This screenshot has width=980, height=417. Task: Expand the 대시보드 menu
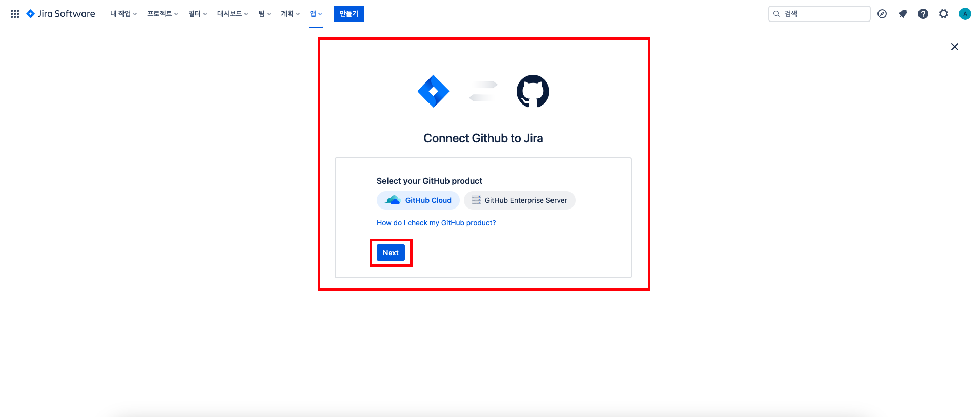pos(233,14)
